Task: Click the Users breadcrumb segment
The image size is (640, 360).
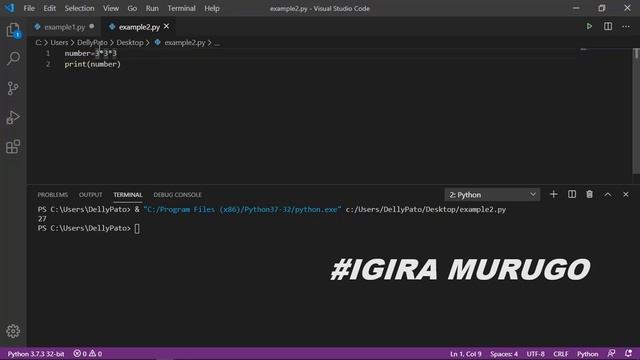Action: [59, 42]
